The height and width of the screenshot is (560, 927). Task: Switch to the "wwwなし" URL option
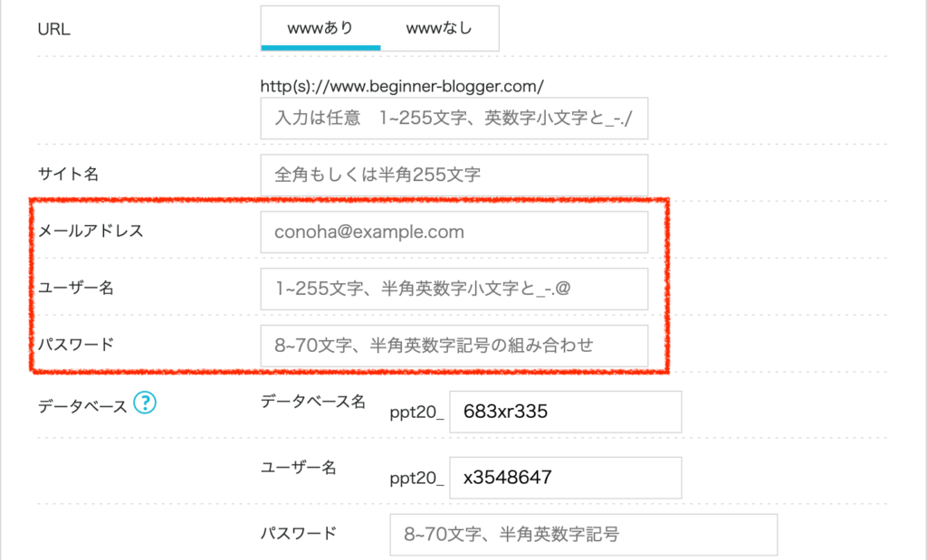point(439,29)
